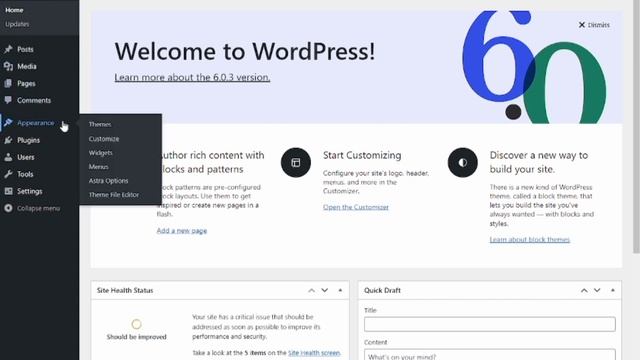Click the Users person icon

coord(8,157)
